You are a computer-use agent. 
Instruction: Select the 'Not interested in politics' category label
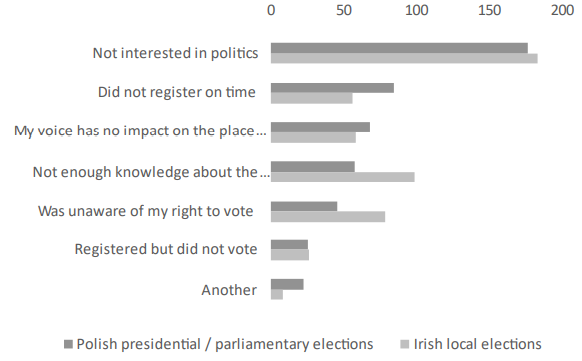pos(175,53)
